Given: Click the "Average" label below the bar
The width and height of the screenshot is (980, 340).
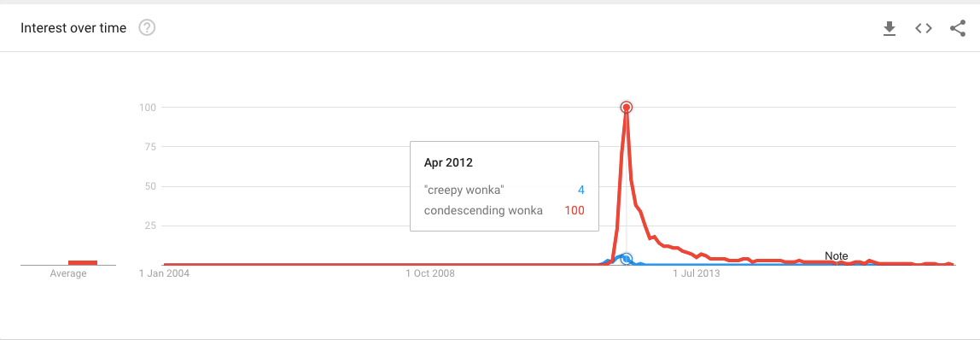Looking at the screenshot, I should tap(68, 273).
